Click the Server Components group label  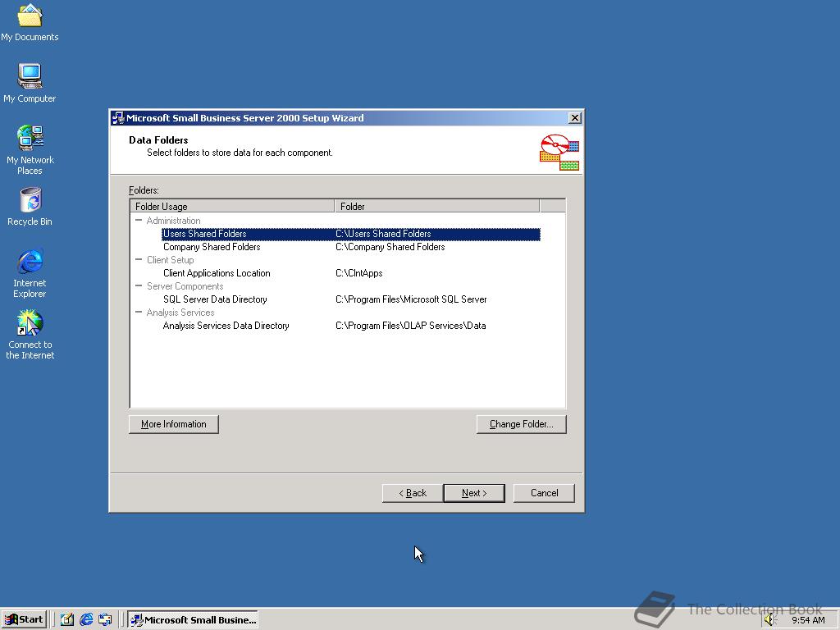click(x=185, y=286)
